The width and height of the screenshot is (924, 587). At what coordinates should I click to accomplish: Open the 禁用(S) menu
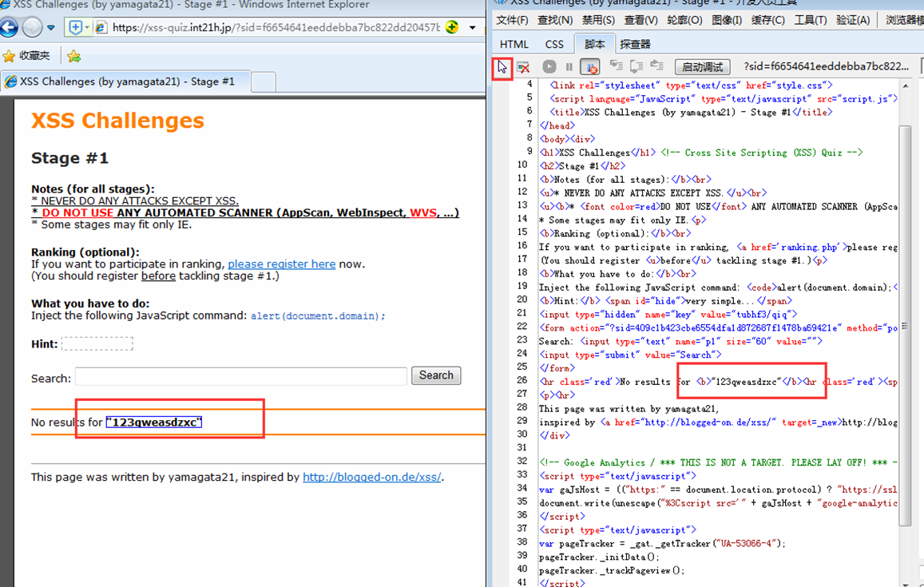[x=598, y=21]
